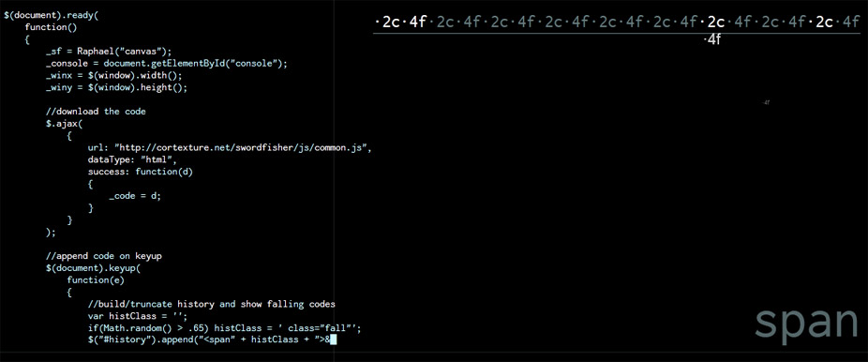The width and height of the screenshot is (868, 362).
Task: Open the cortexture.net common.js URL string
Action: point(243,148)
